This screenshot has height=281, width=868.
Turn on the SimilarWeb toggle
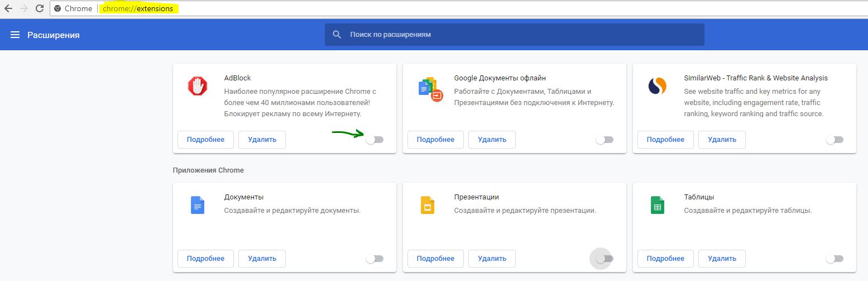tap(835, 140)
